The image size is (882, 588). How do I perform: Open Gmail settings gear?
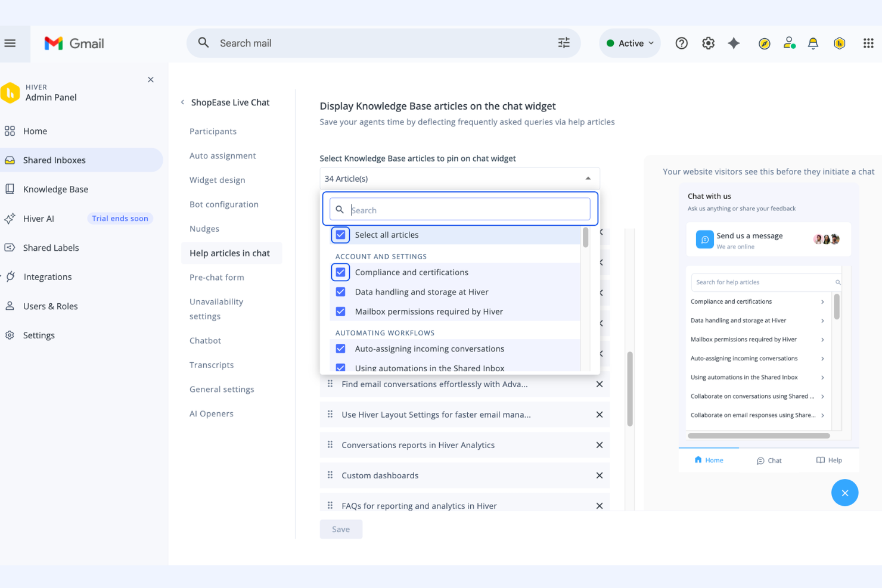tap(708, 43)
